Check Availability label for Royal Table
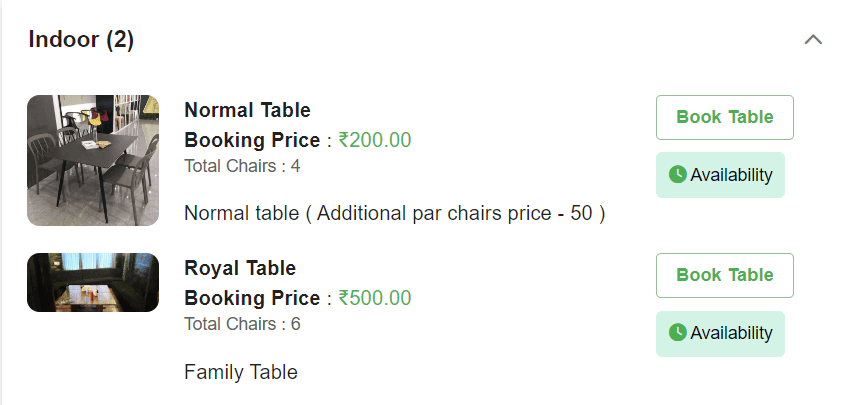The width and height of the screenshot is (843, 405). tap(731, 333)
